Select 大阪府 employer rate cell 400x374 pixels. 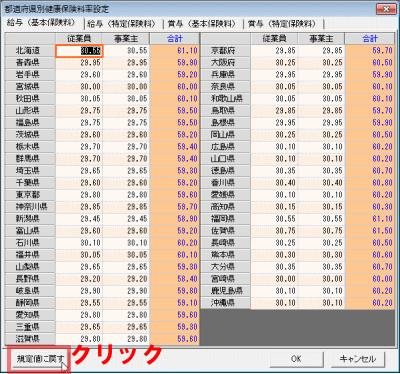pyautogui.click(x=322, y=63)
